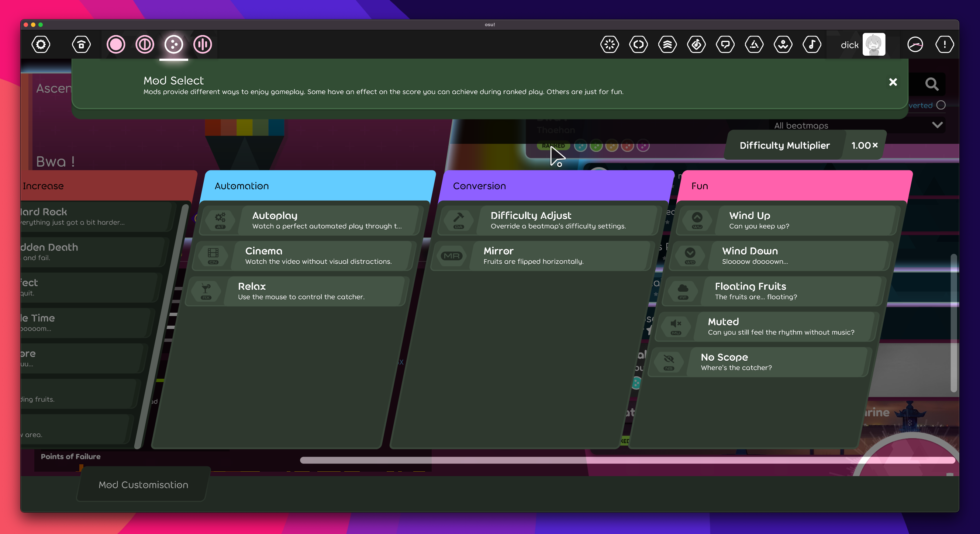
Task: Toggle the Converted filter circle
Action: tap(941, 105)
